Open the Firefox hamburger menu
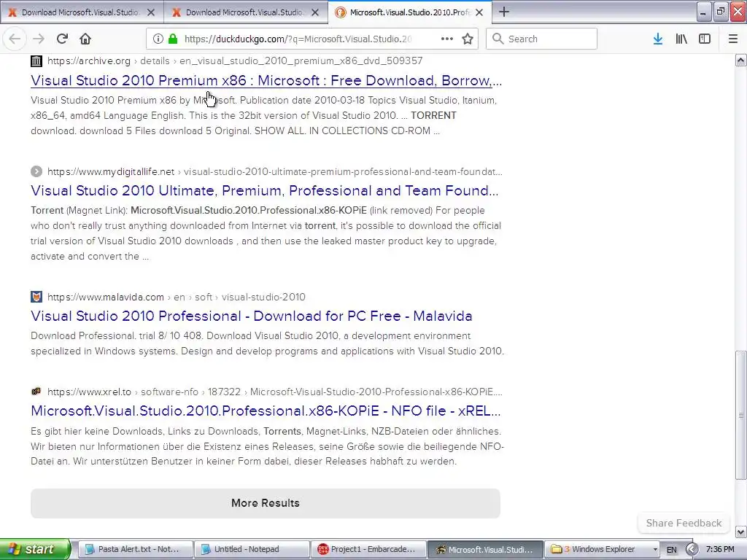Image resolution: width=747 pixels, height=560 pixels. [733, 39]
